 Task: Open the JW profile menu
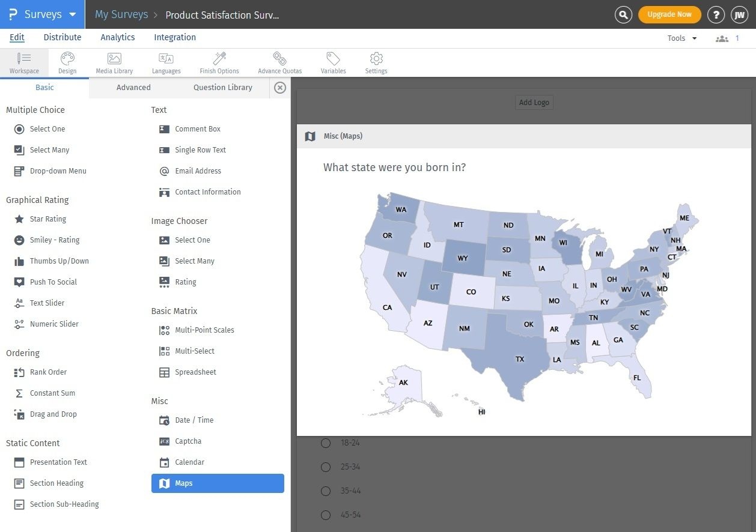740,14
